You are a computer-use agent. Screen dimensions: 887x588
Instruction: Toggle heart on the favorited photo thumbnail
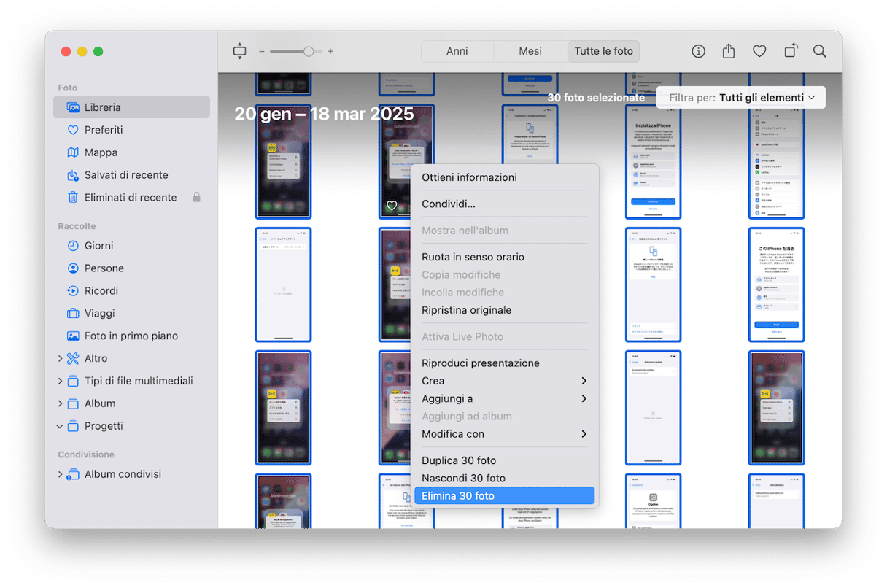coord(392,206)
